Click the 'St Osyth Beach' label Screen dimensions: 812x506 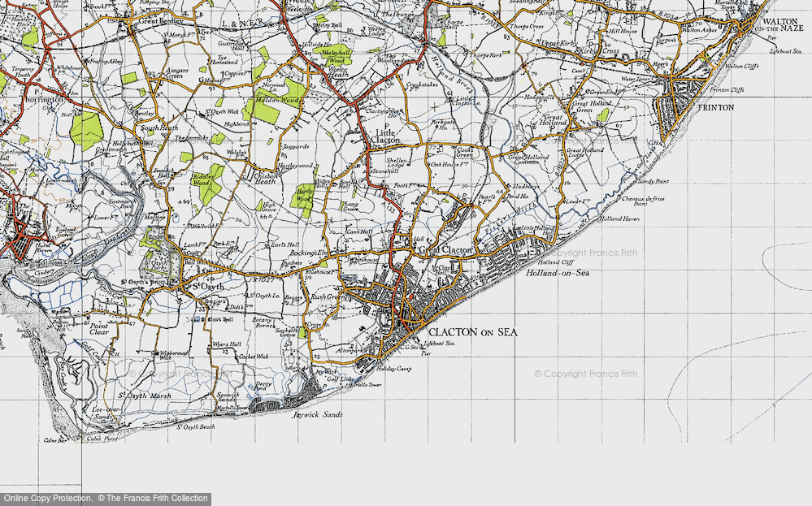pyautogui.click(x=196, y=427)
